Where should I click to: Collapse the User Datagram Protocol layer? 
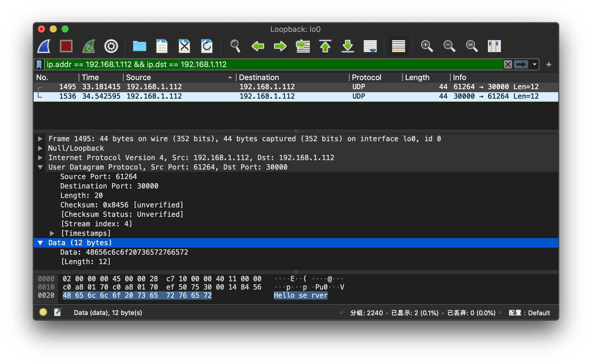click(x=40, y=167)
